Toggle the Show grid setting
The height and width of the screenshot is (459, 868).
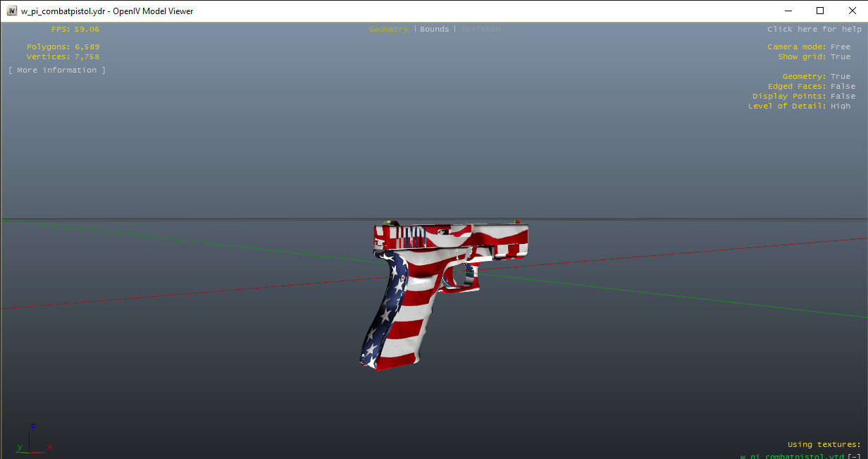click(x=841, y=57)
